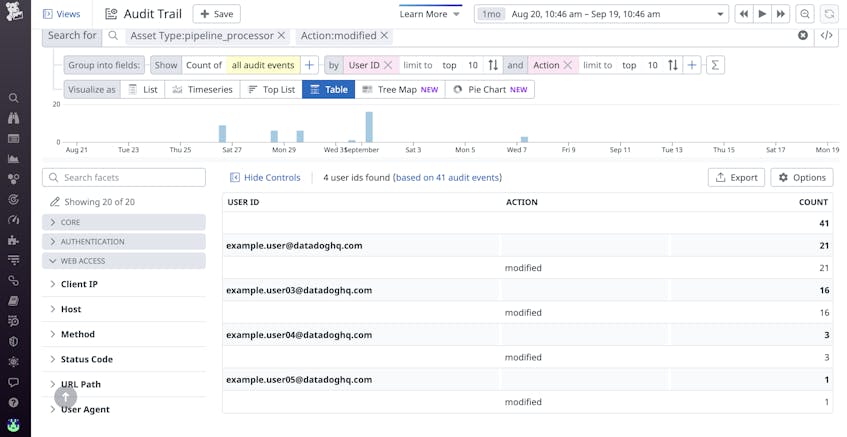Image resolution: width=847 pixels, height=437 pixels.
Task: Click the Hide Controls button
Action: [x=265, y=177]
